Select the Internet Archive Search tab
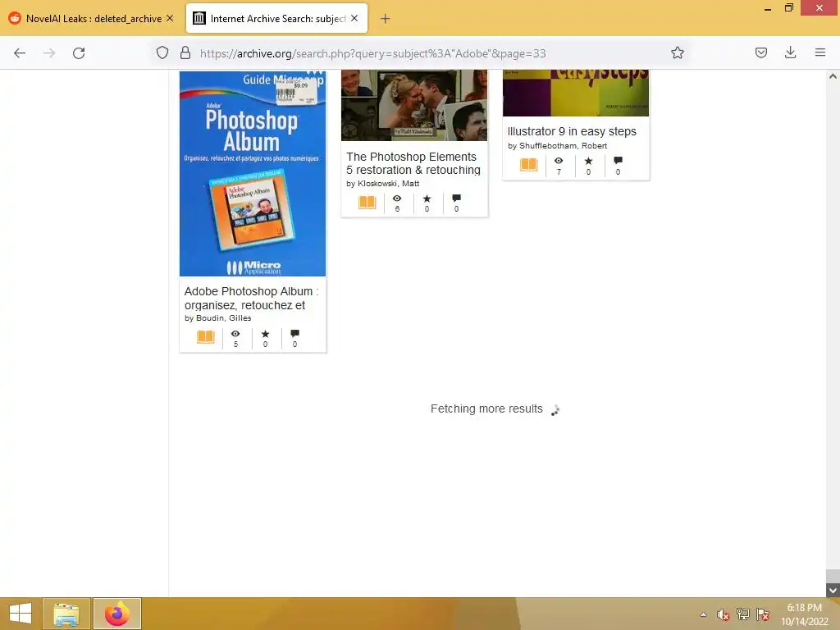The height and width of the screenshot is (630, 840). (x=277, y=18)
